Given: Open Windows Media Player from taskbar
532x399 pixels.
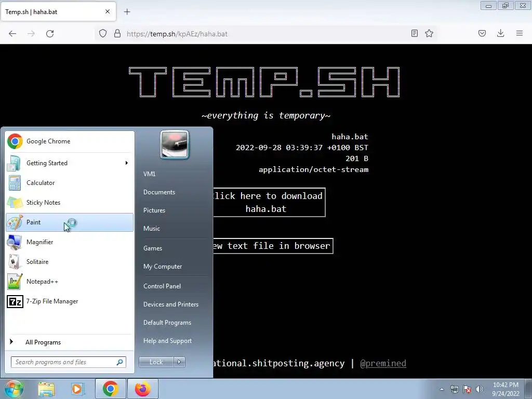Looking at the screenshot, I should click(x=77, y=389).
